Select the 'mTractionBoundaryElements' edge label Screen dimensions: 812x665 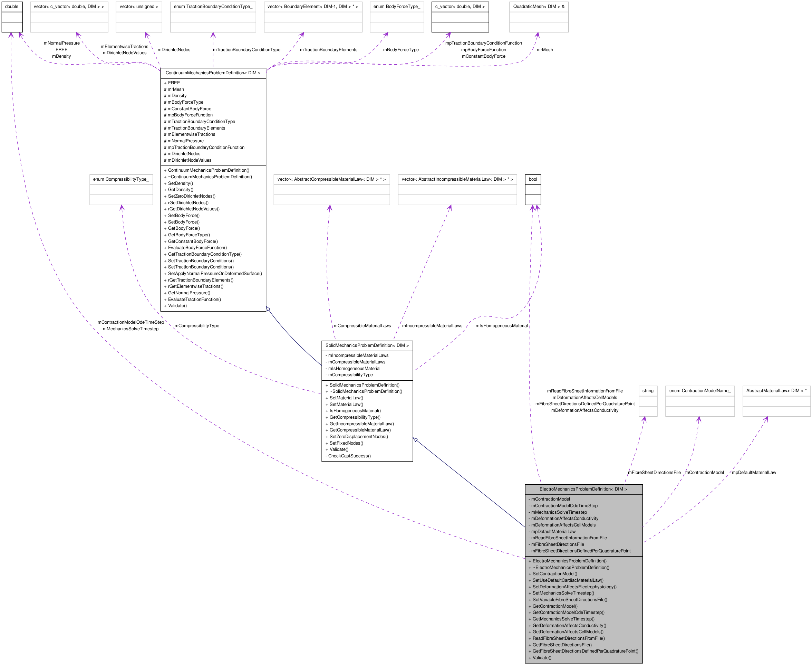[x=328, y=50]
